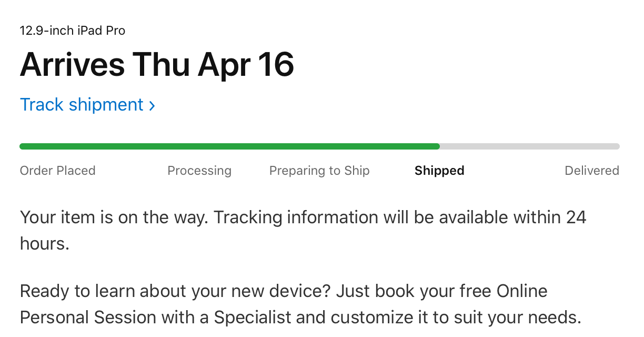Click the word 'Arrives' in the heading
644x337 pixels.
73,65
